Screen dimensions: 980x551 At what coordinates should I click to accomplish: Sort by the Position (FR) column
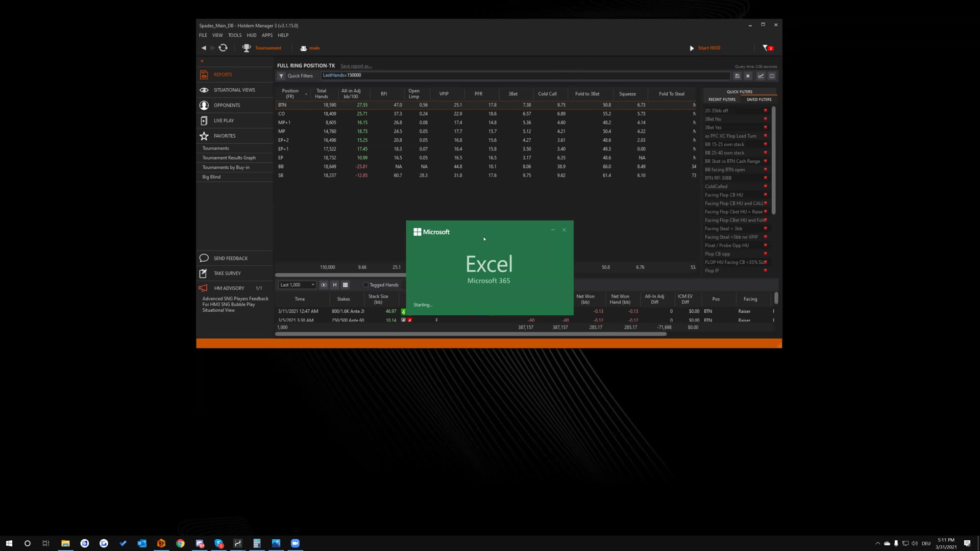290,94
